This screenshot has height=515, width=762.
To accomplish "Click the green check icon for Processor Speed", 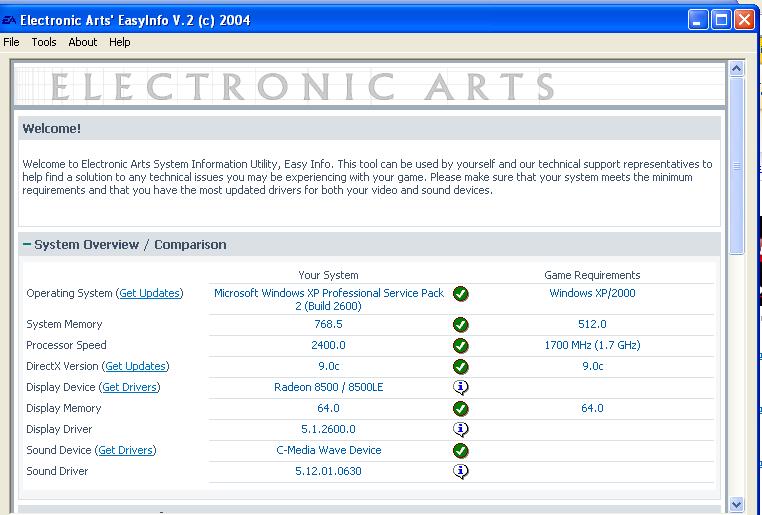I will coord(460,345).
